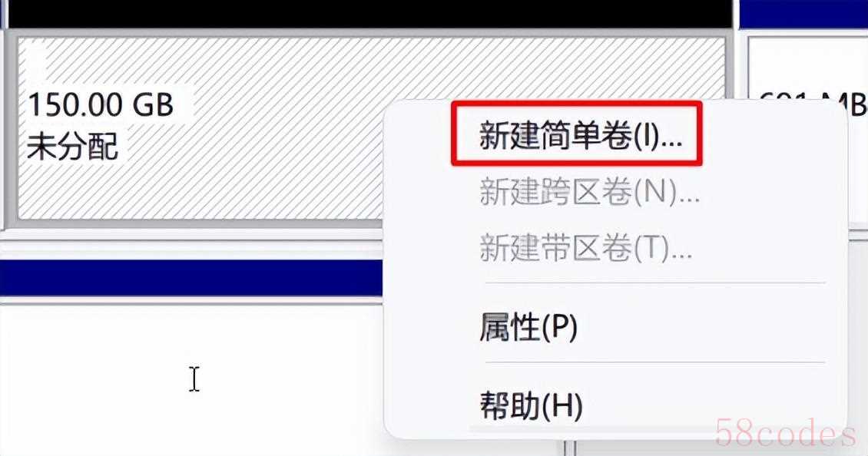The height and width of the screenshot is (456, 868).
Task: Click the vertical pane divider below the context menu
Action: coord(570,448)
